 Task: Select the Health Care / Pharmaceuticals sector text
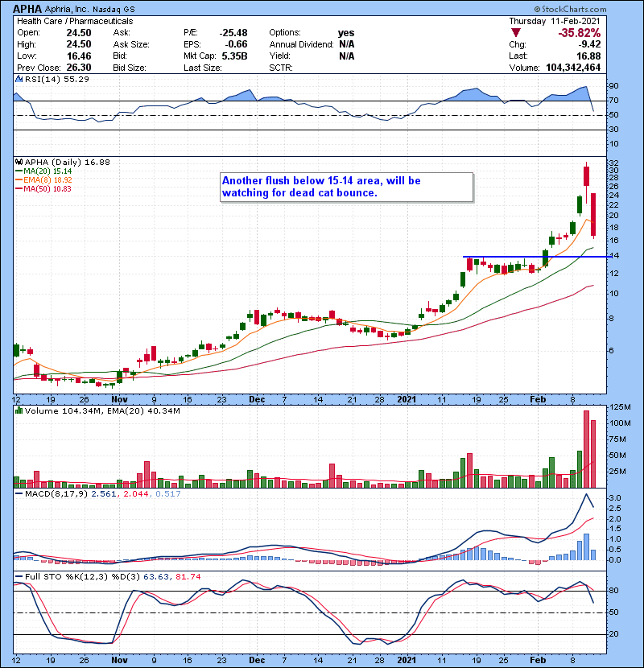[75, 21]
